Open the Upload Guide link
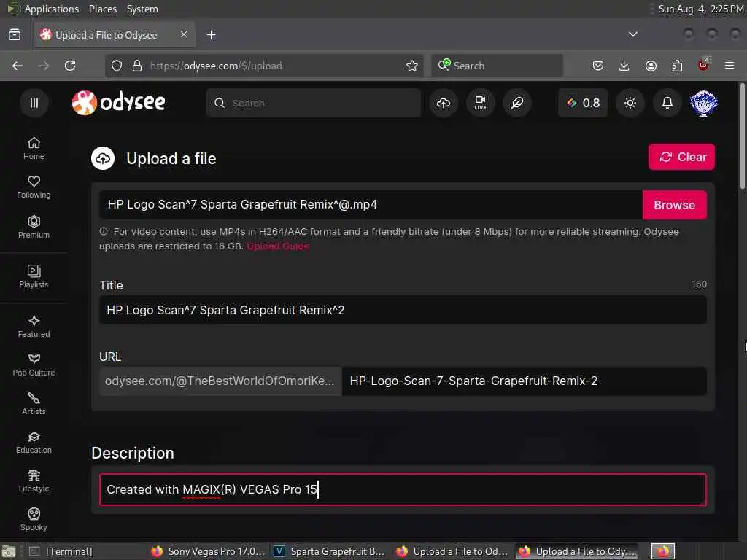 click(x=278, y=246)
